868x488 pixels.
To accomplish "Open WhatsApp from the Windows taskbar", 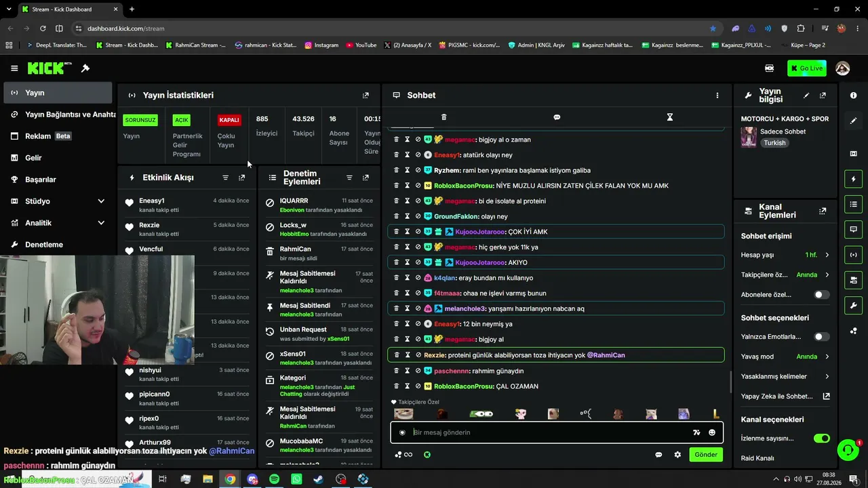I will click(296, 479).
